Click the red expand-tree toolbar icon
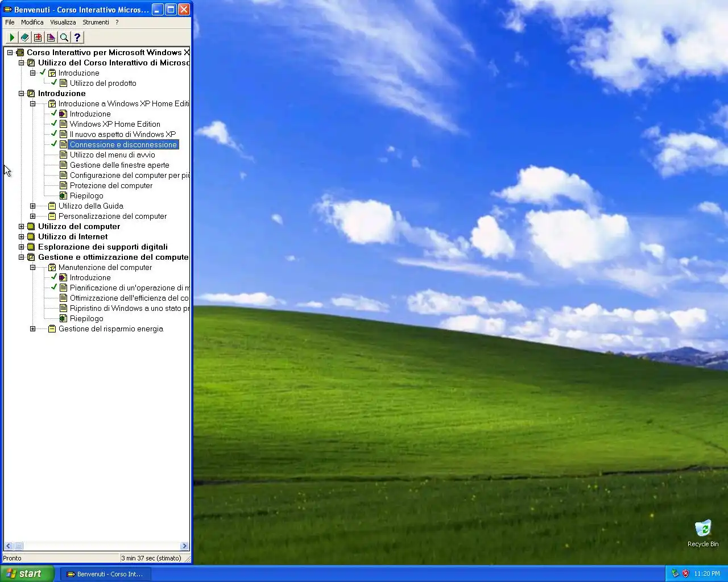 click(x=38, y=38)
